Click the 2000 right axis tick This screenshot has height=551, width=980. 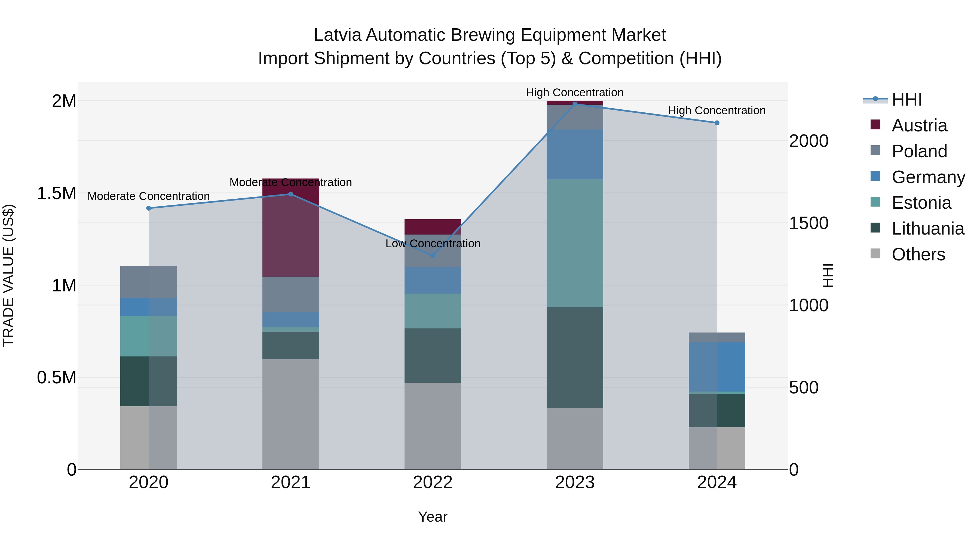click(x=809, y=141)
